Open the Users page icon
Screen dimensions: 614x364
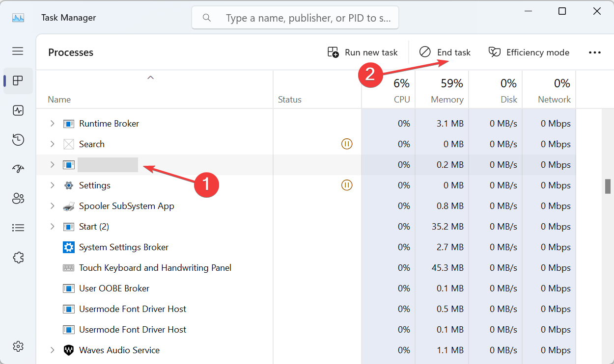[x=18, y=198]
